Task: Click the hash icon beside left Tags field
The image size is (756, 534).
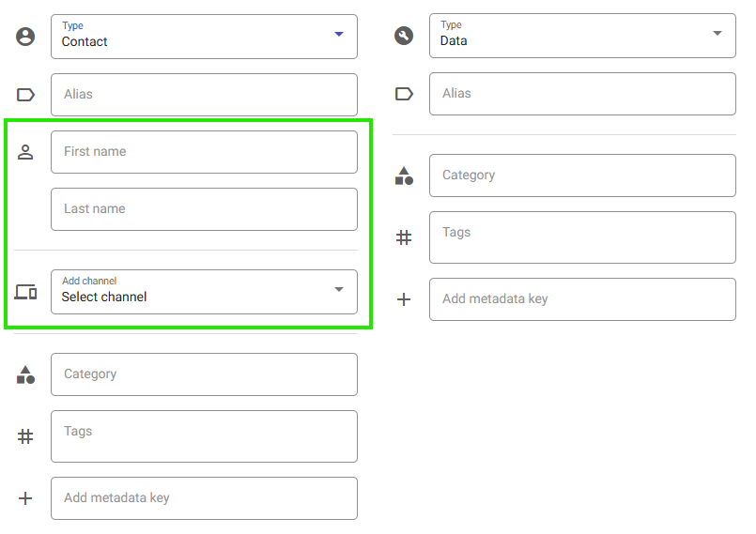Action: click(25, 436)
